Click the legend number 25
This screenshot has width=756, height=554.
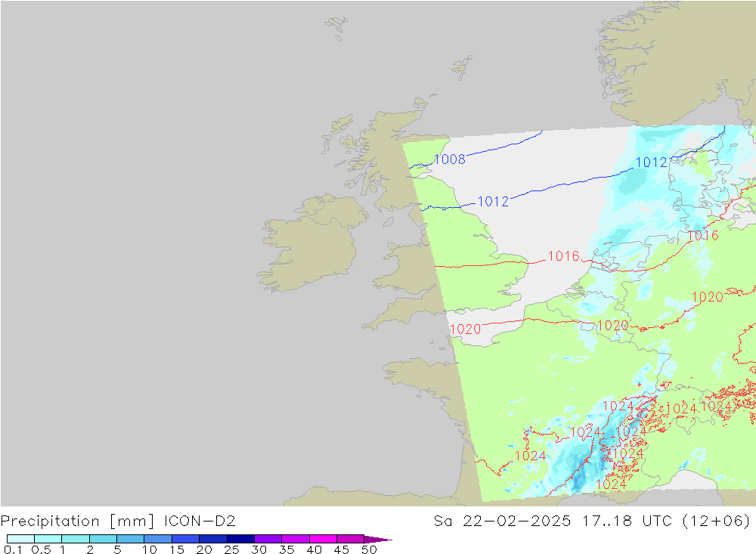(x=232, y=549)
